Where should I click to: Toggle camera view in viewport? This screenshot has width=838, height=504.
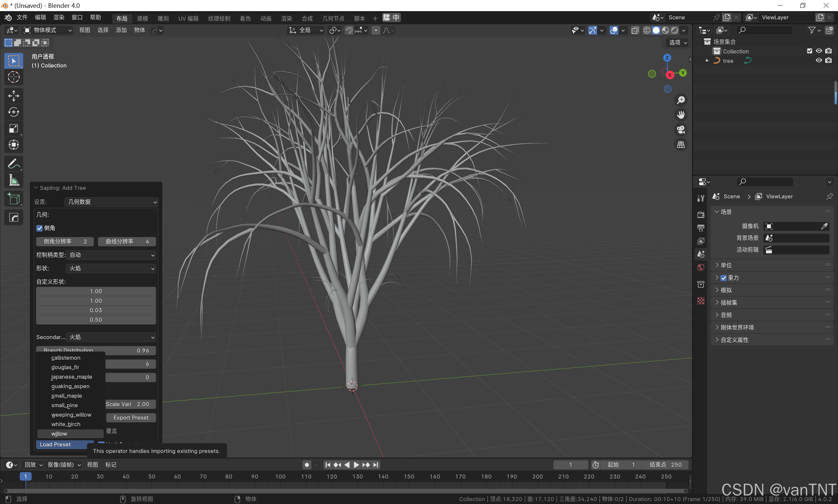(x=681, y=130)
